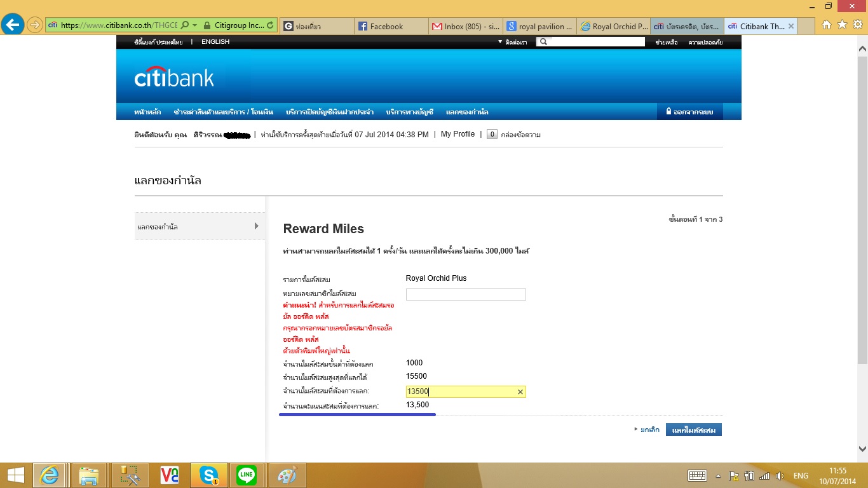This screenshot has height=488, width=868.
Task: Refresh the page with the reload icon
Action: pos(271,26)
